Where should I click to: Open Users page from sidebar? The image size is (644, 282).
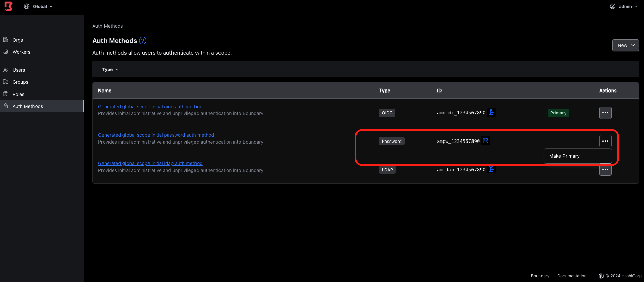click(19, 70)
